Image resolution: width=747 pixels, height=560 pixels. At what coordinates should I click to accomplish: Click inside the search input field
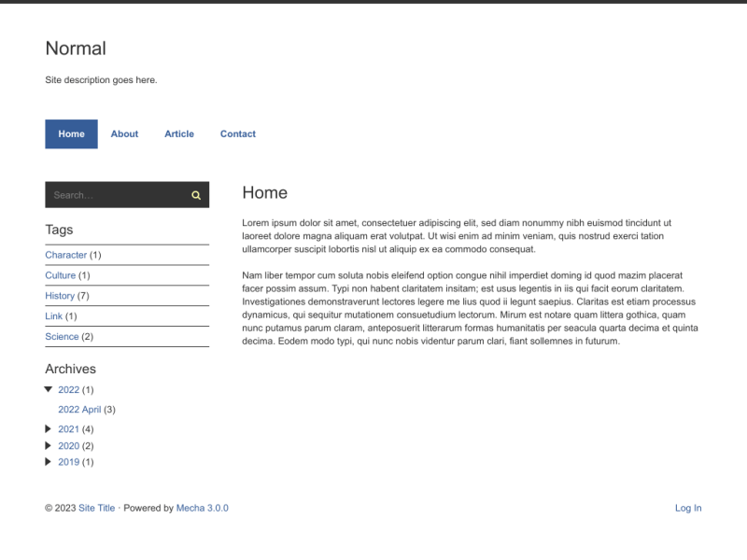(x=112, y=195)
